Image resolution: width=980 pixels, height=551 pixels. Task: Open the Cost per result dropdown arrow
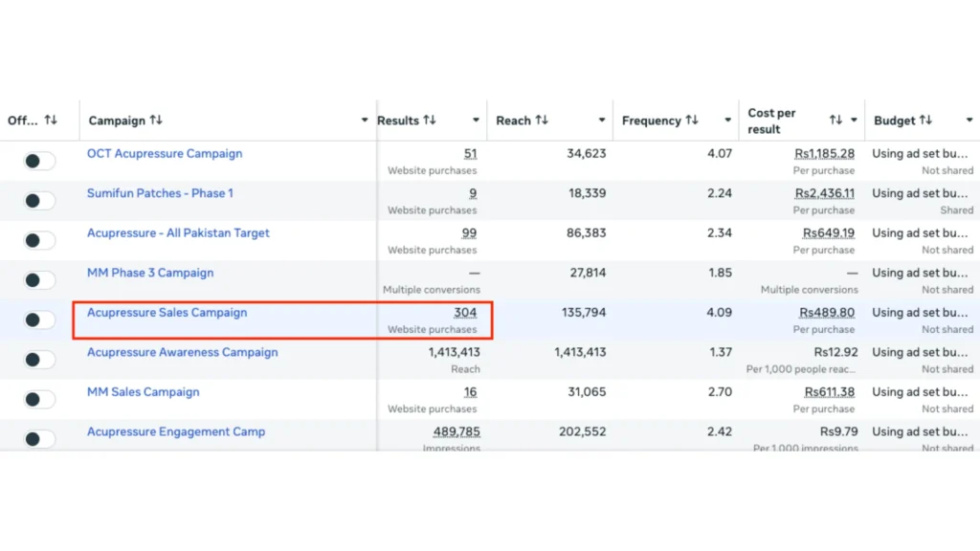[854, 120]
